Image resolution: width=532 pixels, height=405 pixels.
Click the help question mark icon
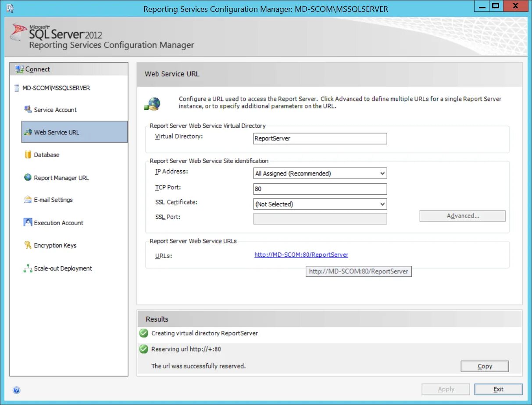[x=17, y=390]
